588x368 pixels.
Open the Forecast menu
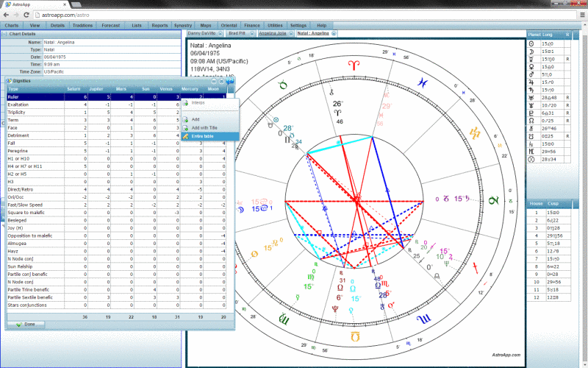click(x=111, y=24)
